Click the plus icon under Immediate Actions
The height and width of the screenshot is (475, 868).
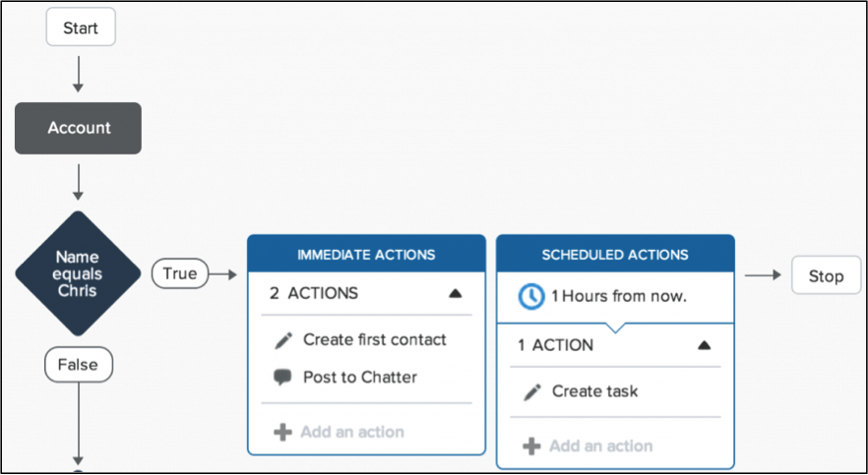(282, 432)
